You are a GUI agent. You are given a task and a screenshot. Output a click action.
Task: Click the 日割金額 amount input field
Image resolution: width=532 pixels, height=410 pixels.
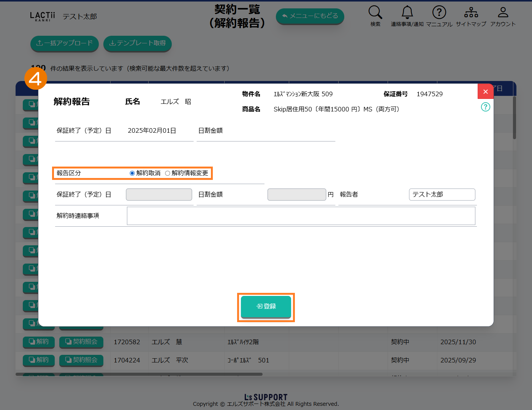(x=296, y=194)
